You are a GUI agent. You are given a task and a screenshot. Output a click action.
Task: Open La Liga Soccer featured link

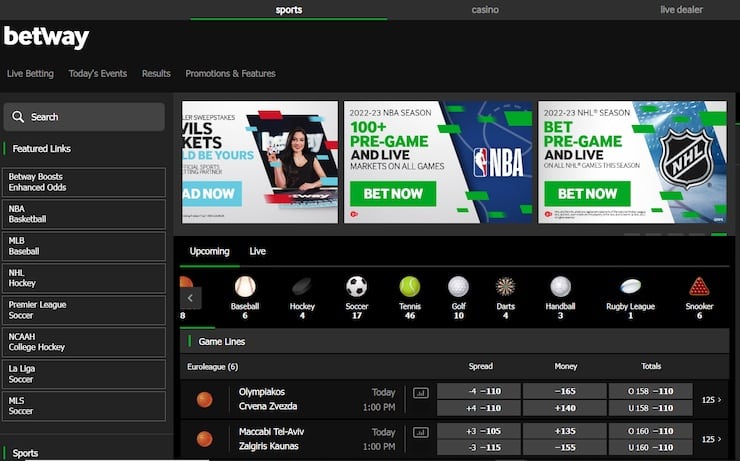(x=84, y=374)
